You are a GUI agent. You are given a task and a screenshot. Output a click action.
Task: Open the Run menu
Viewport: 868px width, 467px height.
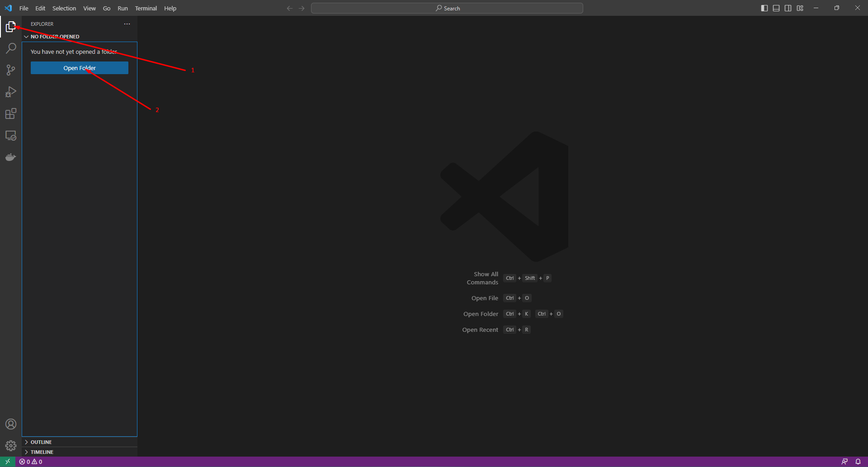coord(123,8)
